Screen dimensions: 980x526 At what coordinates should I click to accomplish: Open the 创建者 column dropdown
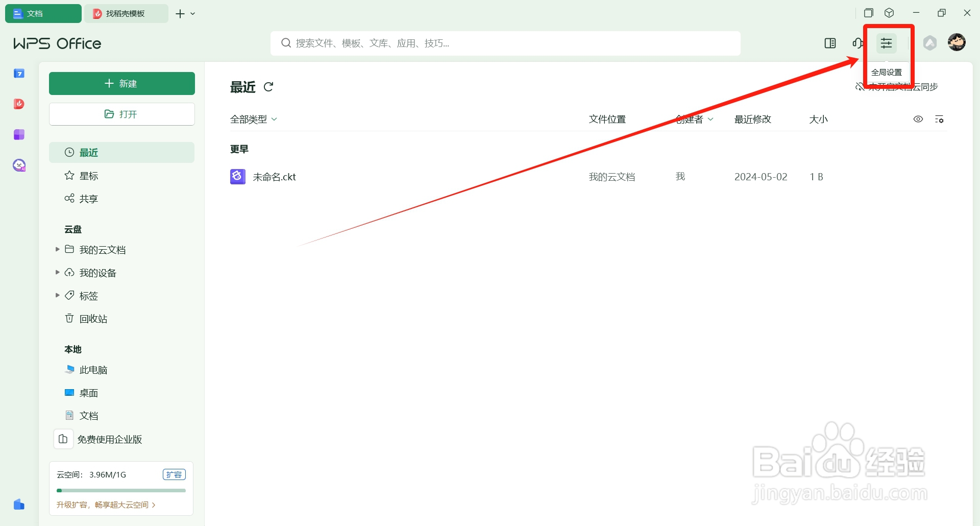click(694, 118)
